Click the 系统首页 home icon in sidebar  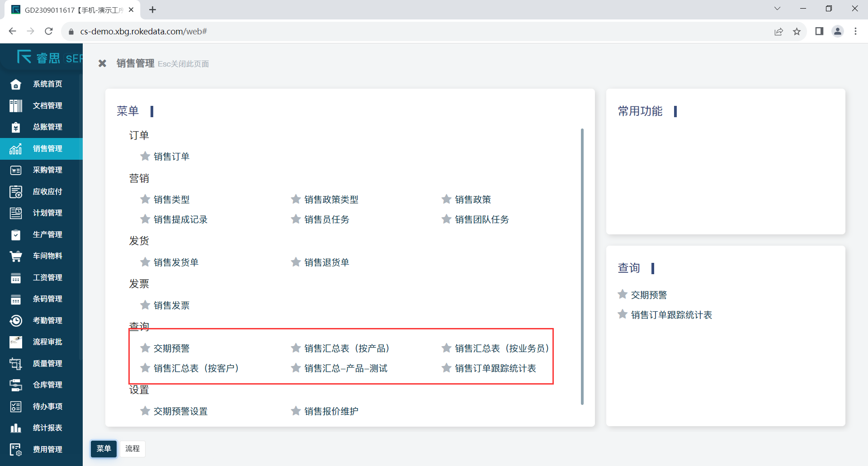click(x=16, y=84)
